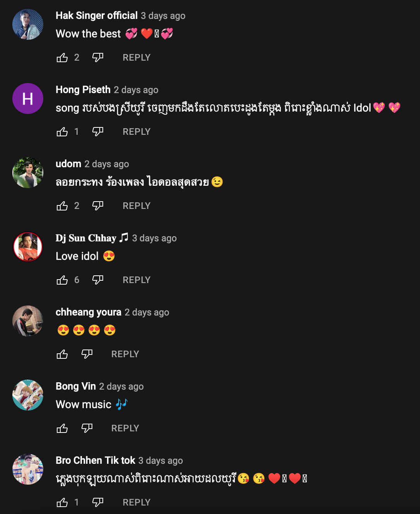Click Hong Piseth's purple H avatar
Image resolution: width=420 pixels, height=514 pixels.
(x=28, y=98)
